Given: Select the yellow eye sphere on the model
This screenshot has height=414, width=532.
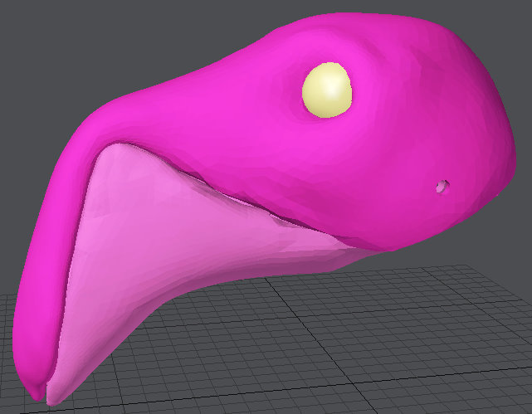Looking at the screenshot, I should (x=327, y=90).
